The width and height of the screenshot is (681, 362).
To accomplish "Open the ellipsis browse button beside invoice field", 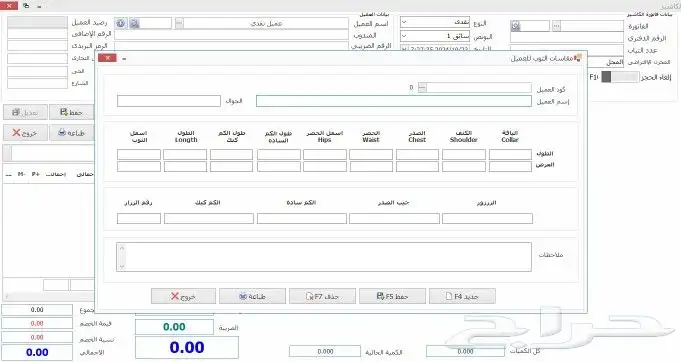I will [556, 26].
